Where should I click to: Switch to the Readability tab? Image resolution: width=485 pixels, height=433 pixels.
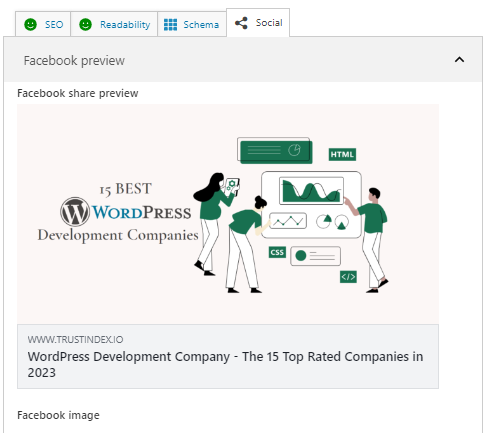click(x=114, y=24)
